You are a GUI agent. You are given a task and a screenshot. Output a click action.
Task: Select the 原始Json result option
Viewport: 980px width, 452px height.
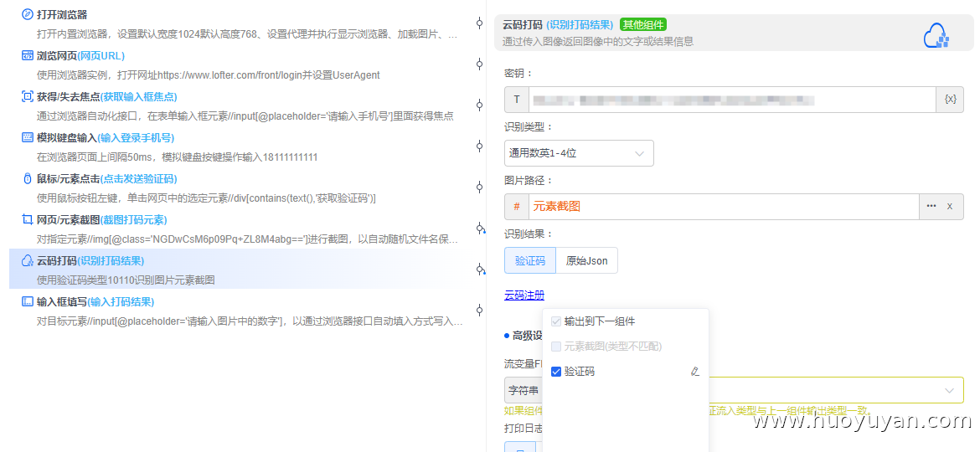click(x=586, y=261)
